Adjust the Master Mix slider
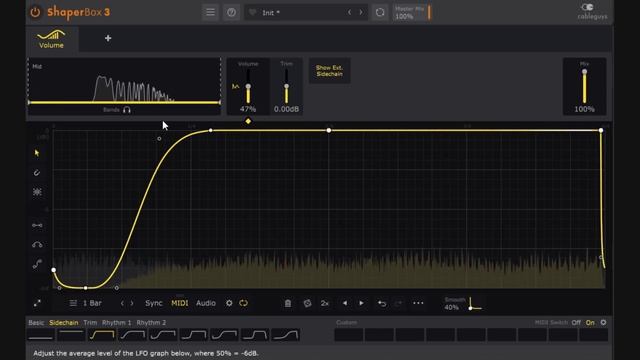640x360 pixels. (x=412, y=13)
